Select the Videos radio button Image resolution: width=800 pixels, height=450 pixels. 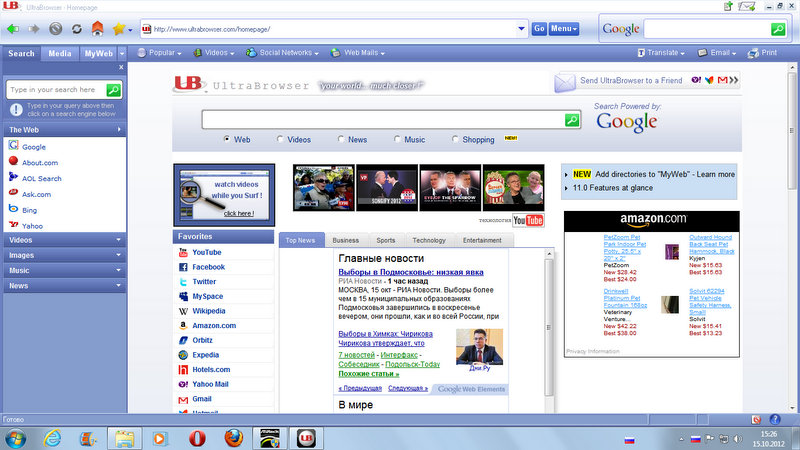(280, 139)
